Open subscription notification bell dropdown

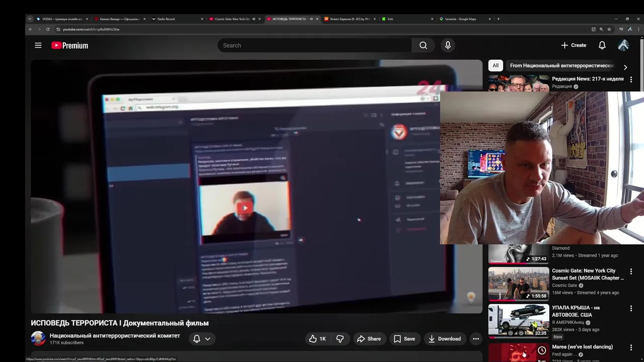tap(202, 339)
